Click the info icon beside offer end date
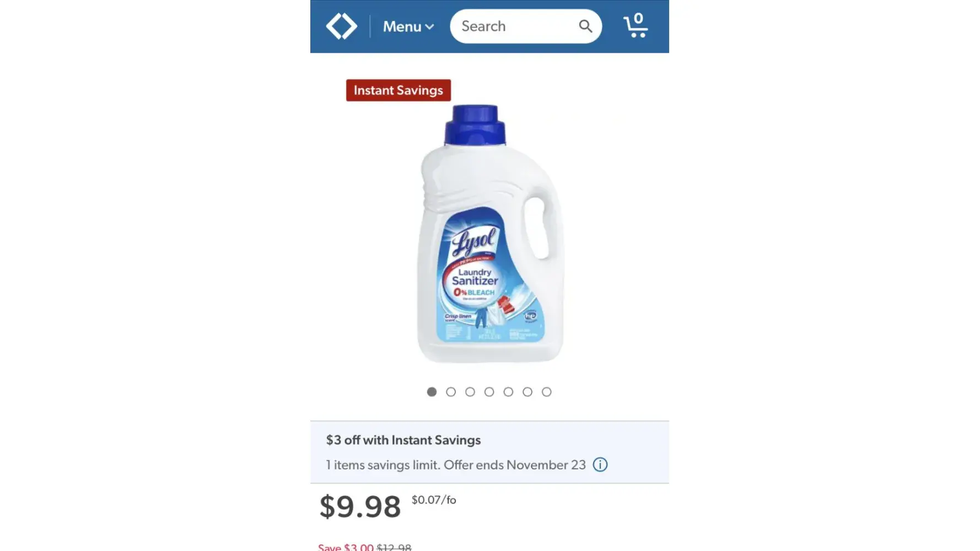The width and height of the screenshot is (980, 551). coord(600,465)
